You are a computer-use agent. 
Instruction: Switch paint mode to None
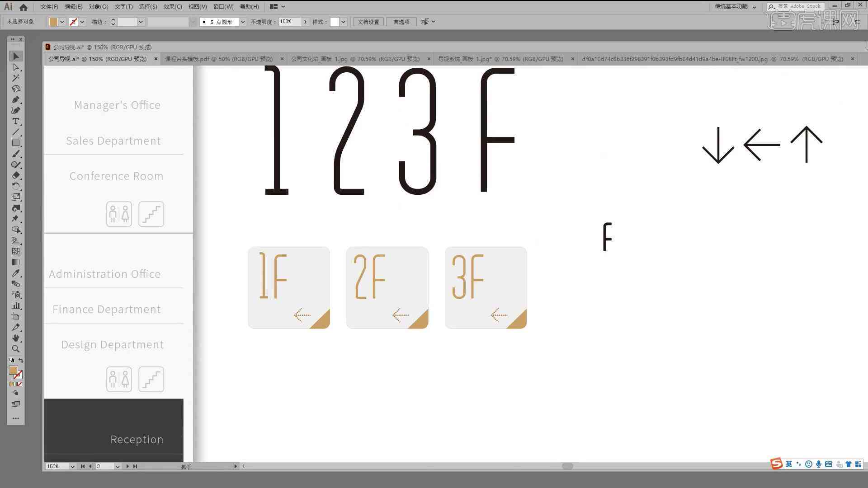click(x=20, y=384)
